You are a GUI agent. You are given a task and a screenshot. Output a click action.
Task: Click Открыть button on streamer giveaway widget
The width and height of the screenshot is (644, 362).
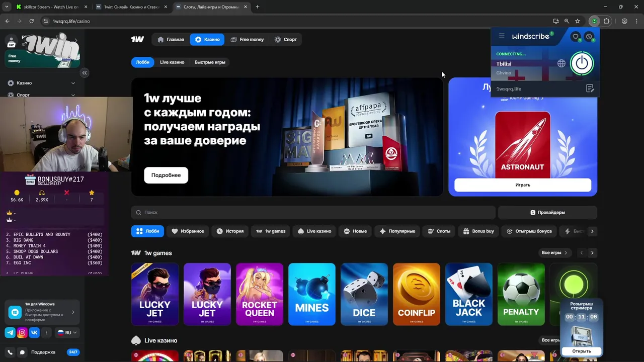tap(581, 351)
